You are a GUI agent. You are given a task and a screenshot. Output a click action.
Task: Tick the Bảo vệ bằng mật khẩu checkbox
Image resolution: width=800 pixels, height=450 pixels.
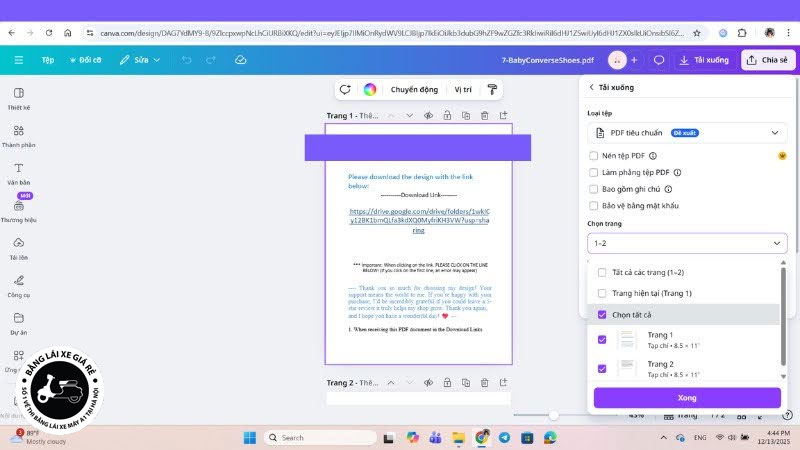point(594,205)
